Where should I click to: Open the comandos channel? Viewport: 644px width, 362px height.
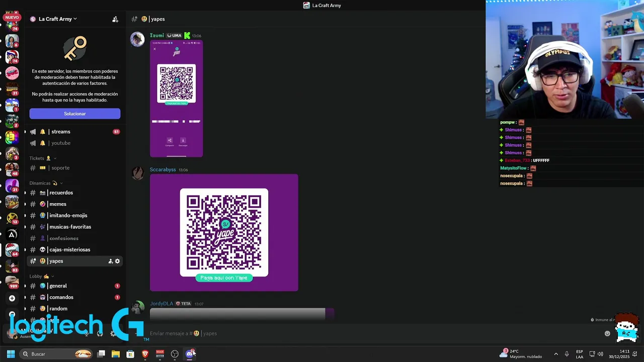(74, 298)
